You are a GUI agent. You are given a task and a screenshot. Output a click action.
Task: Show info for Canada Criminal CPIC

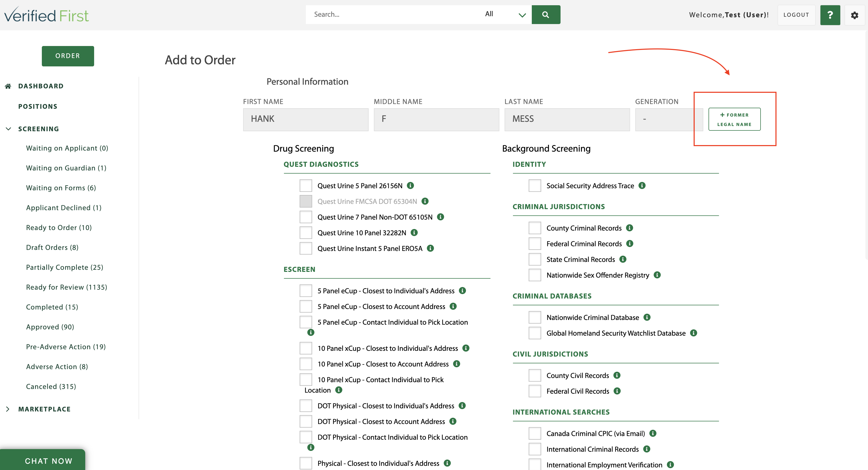tap(653, 433)
